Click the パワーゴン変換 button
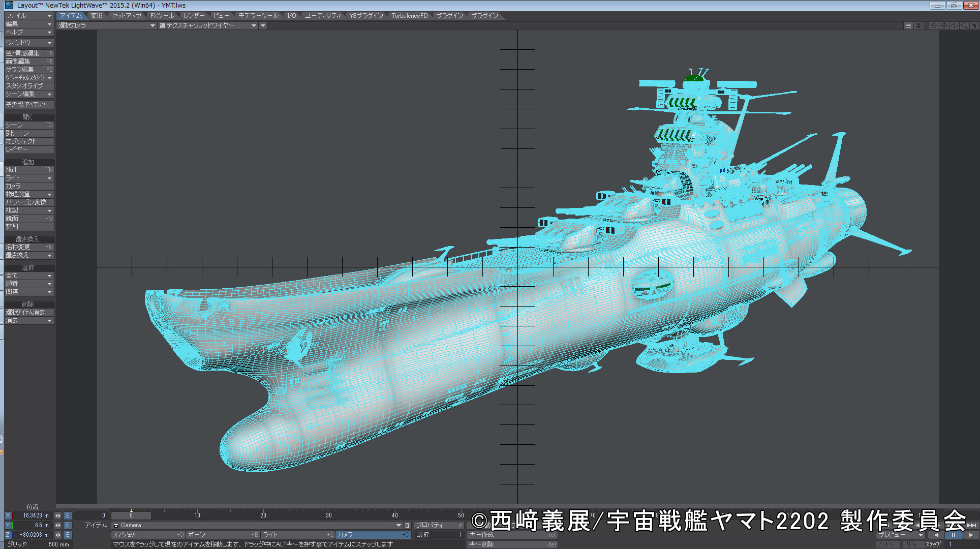This screenshot has height=549, width=980. pos(29,202)
